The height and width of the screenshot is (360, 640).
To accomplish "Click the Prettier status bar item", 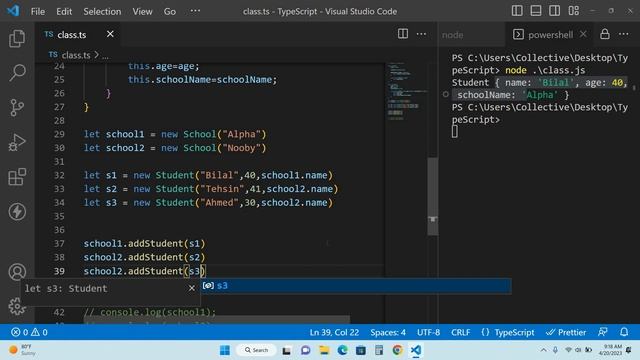I will pyautogui.click(x=566, y=332).
